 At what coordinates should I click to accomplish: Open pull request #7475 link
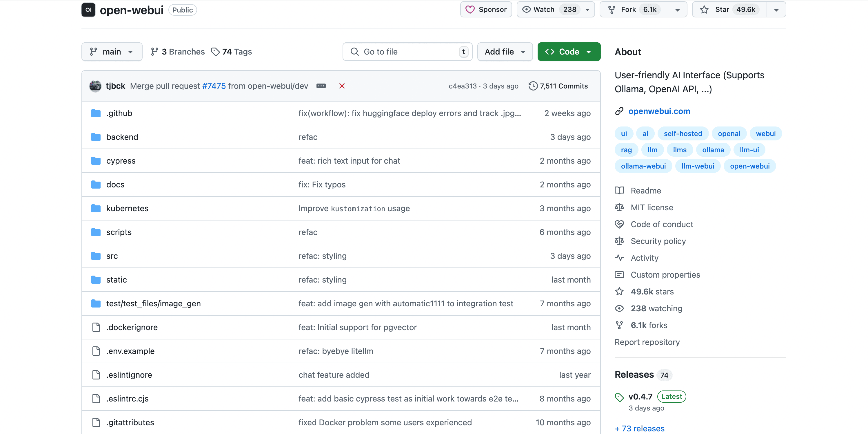[214, 86]
